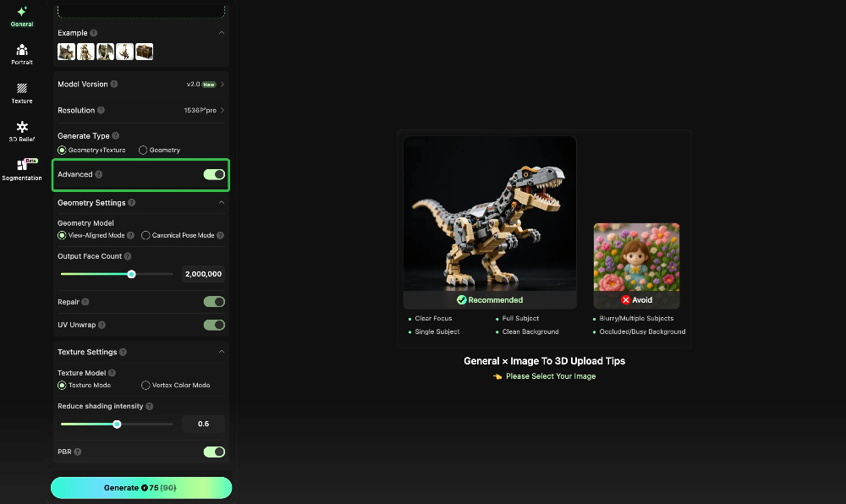Click the info icon next to Resolution
Screen dimensions: 846x504
point(102,111)
